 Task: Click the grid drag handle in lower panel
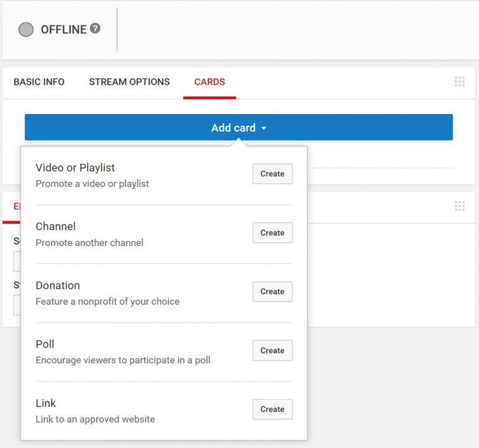click(x=460, y=206)
